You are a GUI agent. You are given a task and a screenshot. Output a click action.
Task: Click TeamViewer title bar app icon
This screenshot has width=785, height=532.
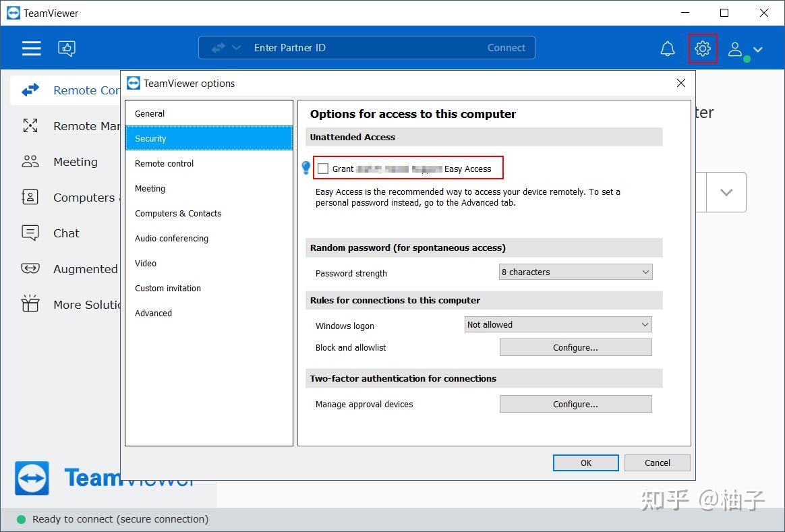click(13, 13)
